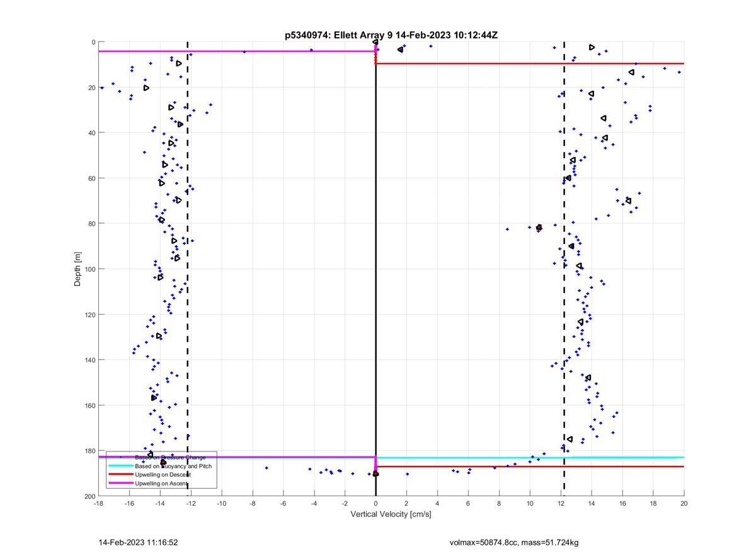Click the cyan line sample in legend
The height and width of the screenshot is (558, 756).
(120, 466)
